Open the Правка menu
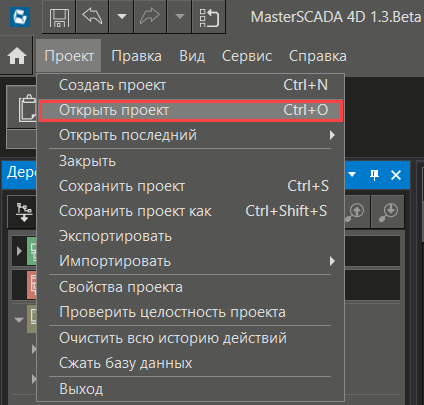This screenshot has width=424, height=405. pos(136,56)
